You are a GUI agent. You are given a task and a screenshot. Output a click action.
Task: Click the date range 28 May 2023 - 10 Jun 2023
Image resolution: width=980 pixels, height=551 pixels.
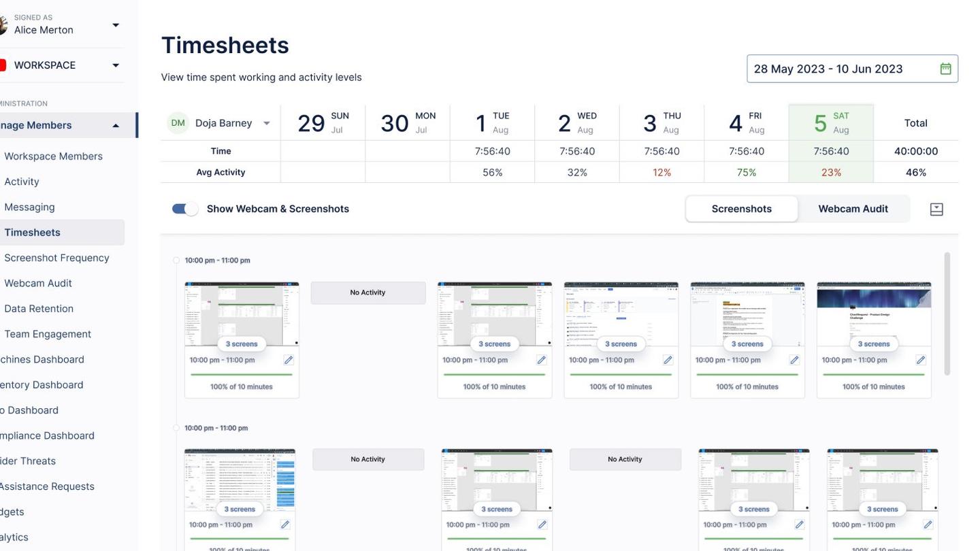852,69
